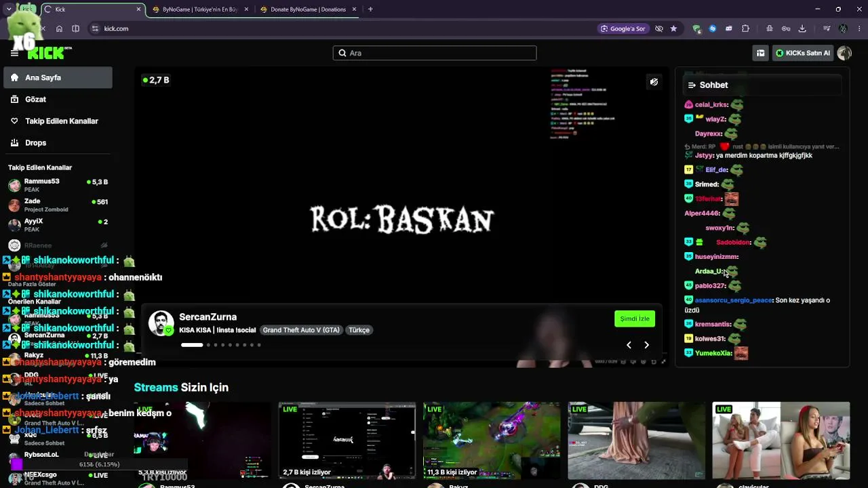This screenshot has width=868, height=488.
Task: Open the media control playlist icon
Action: [827, 28]
